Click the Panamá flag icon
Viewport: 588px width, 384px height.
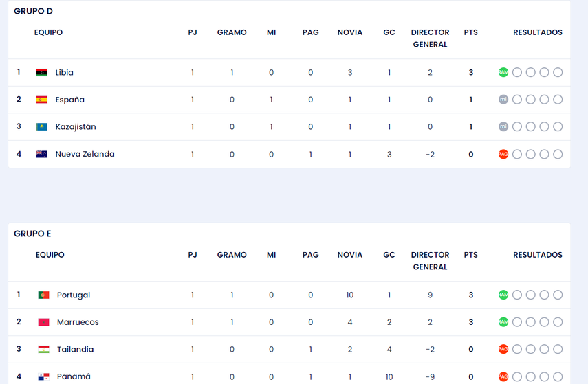[x=43, y=376]
